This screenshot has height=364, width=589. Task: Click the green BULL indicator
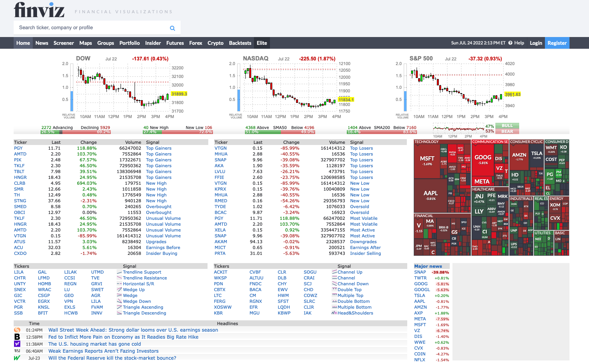(x=507, y=125)
